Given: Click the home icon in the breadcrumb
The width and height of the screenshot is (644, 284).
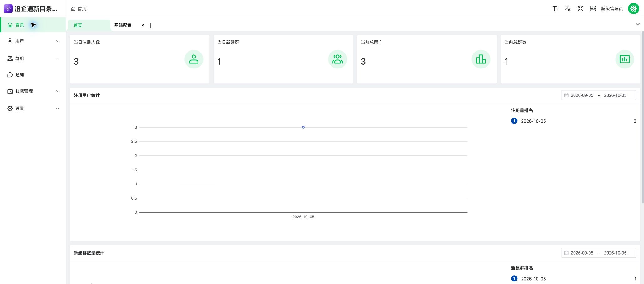Looking at the screenshot, I should (x=73, y=9).
